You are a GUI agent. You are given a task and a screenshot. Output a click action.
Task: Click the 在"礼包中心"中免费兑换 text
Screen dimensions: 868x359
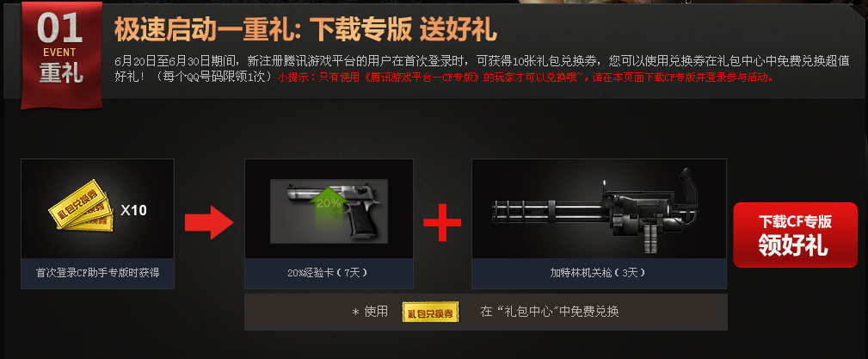tap(549, 312)
